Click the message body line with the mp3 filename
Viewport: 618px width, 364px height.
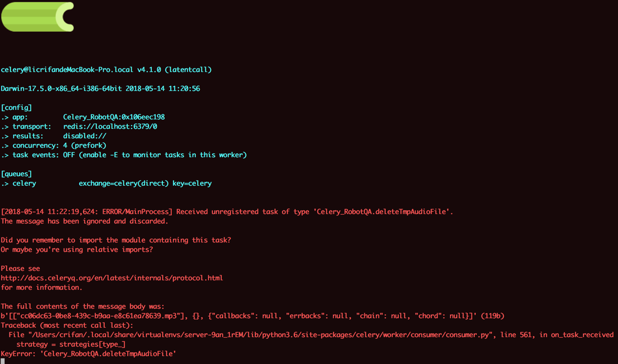pyautogui.click(x=252, y=316)
